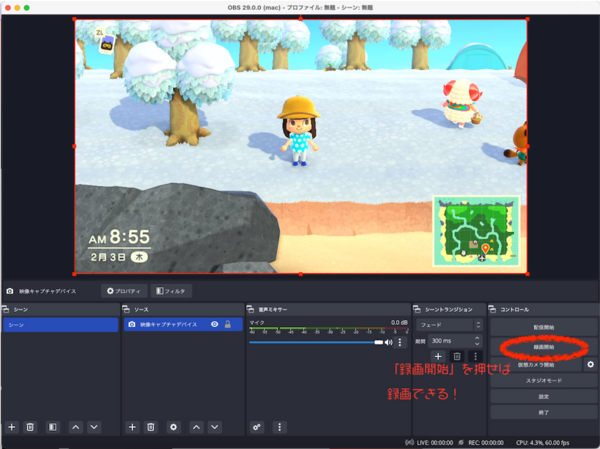The height and width of the screenshot is (449, 600).
Task: Select 映像キャプチャデバイス source in sources list
Action: point(183,324)
